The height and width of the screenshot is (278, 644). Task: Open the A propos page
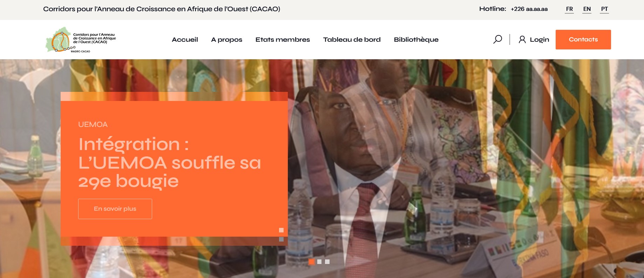(x=226, y=40)
